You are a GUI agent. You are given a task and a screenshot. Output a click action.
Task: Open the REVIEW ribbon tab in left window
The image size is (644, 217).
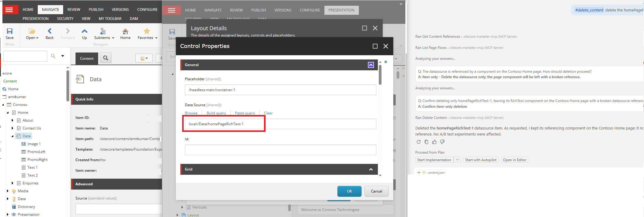pos(74,10)
